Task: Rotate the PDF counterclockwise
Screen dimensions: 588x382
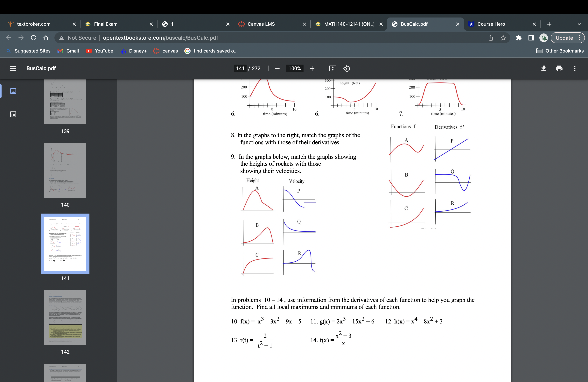Action: (346, 68)
